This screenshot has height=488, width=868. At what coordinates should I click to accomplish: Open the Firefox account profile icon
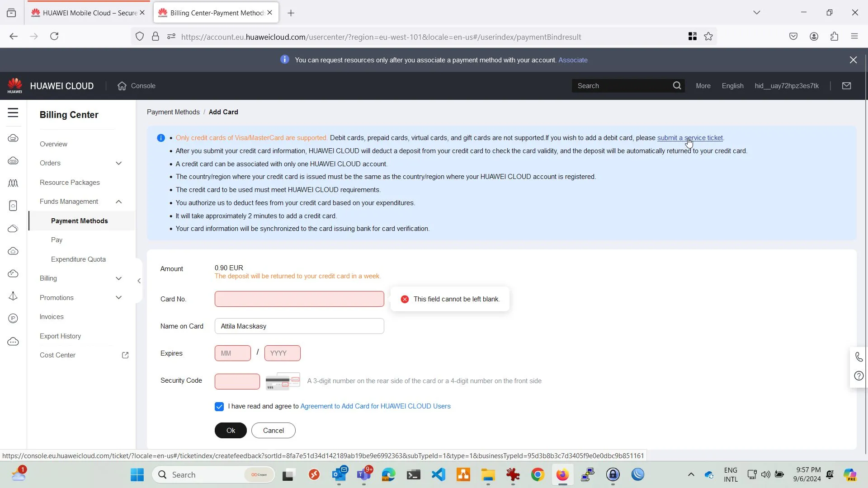click(x=814, y=37)
